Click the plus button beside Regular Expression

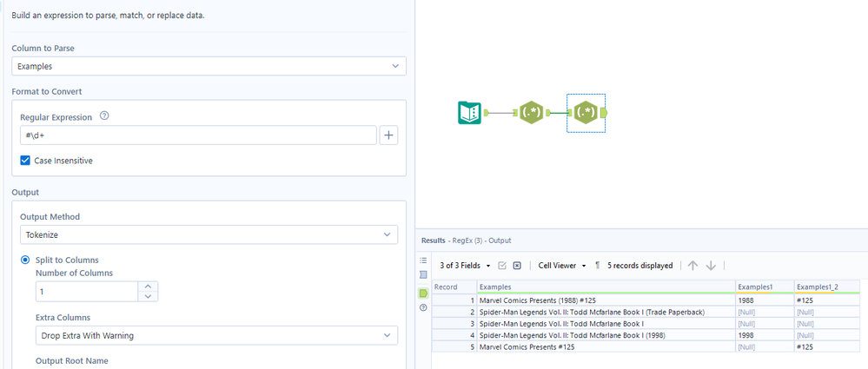pos(388,135)
